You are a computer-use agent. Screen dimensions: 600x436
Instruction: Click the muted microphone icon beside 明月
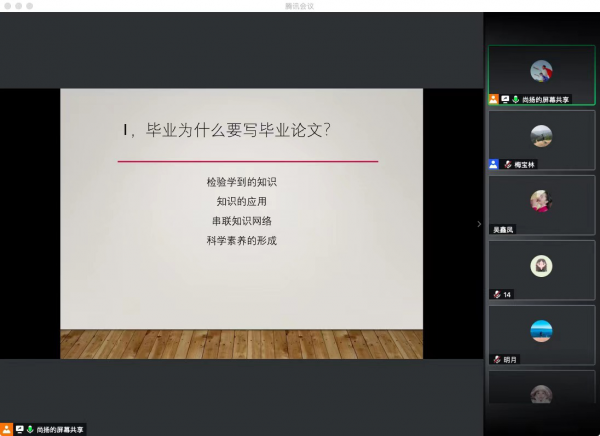496,359
